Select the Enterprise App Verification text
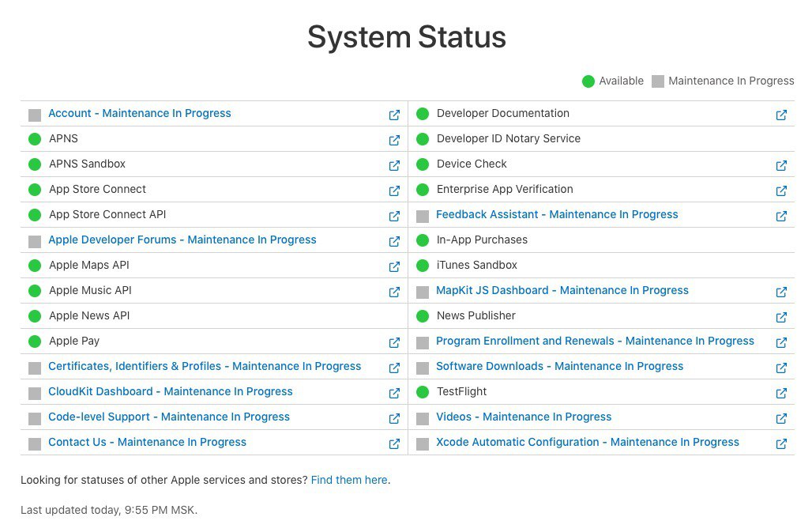 click(505, 190)
